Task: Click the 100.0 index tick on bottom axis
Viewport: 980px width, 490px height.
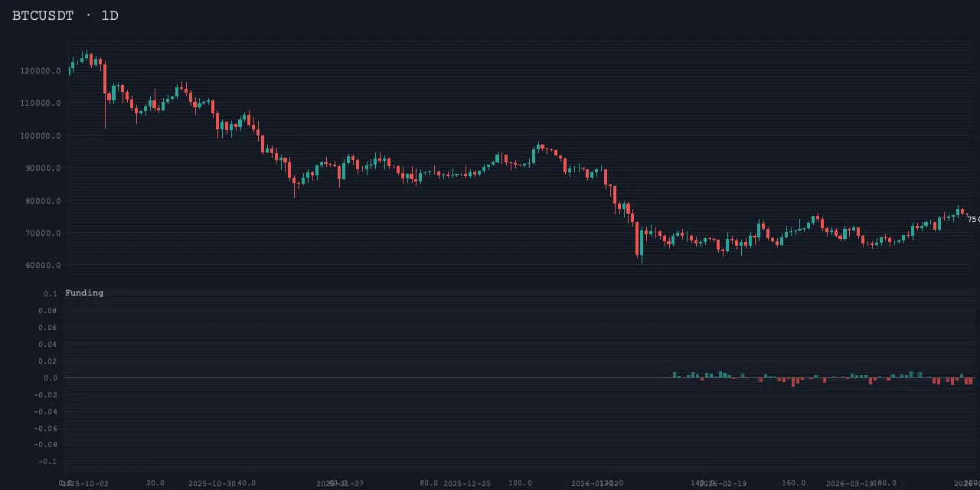Action: pos(520,483)
